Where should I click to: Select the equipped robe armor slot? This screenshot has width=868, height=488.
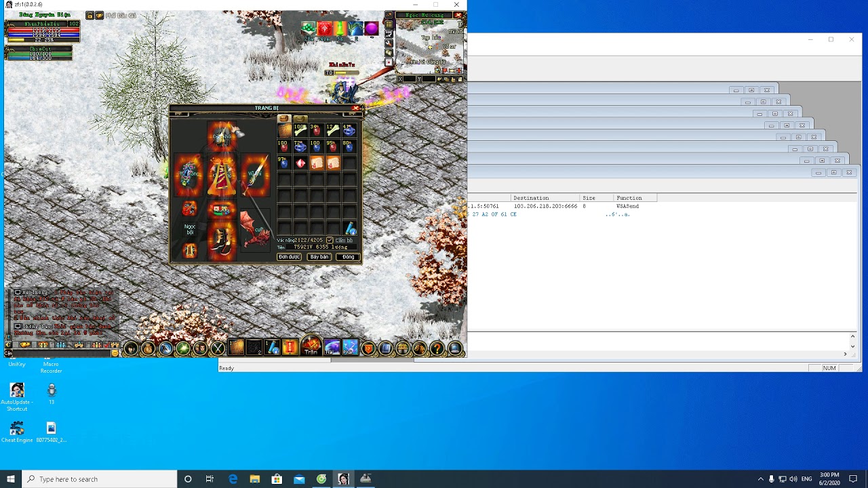point(222,176)
